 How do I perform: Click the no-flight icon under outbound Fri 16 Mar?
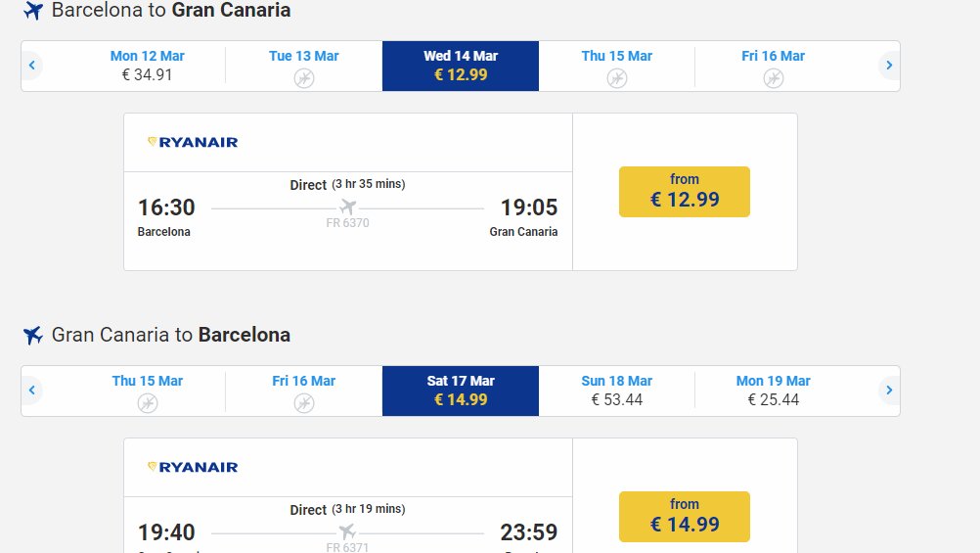click(773, 78)
